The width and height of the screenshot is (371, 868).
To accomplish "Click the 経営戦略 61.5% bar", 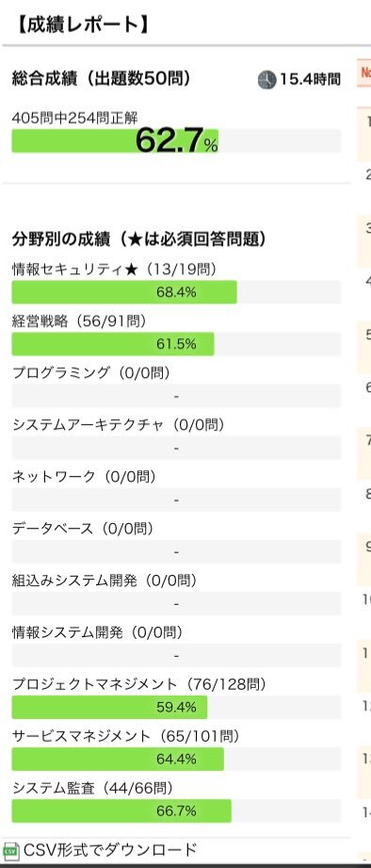I will 176,344.
